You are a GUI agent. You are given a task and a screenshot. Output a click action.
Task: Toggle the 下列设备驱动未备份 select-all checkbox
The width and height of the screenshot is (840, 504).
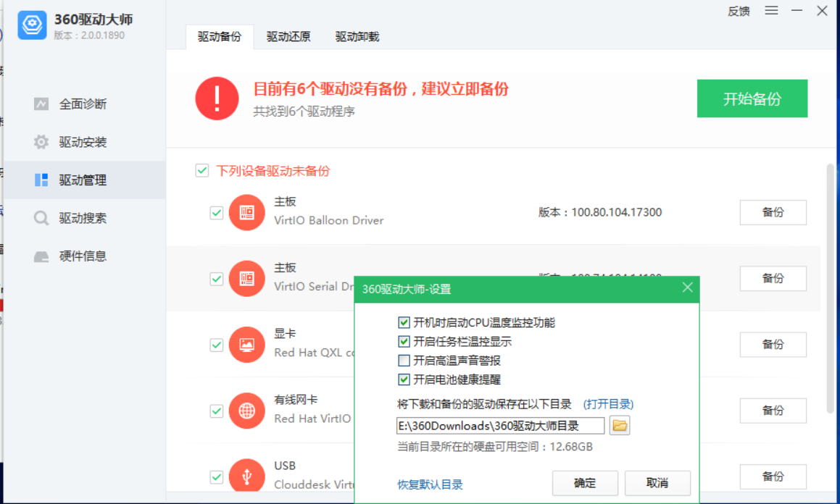click(x=202, y=171)
